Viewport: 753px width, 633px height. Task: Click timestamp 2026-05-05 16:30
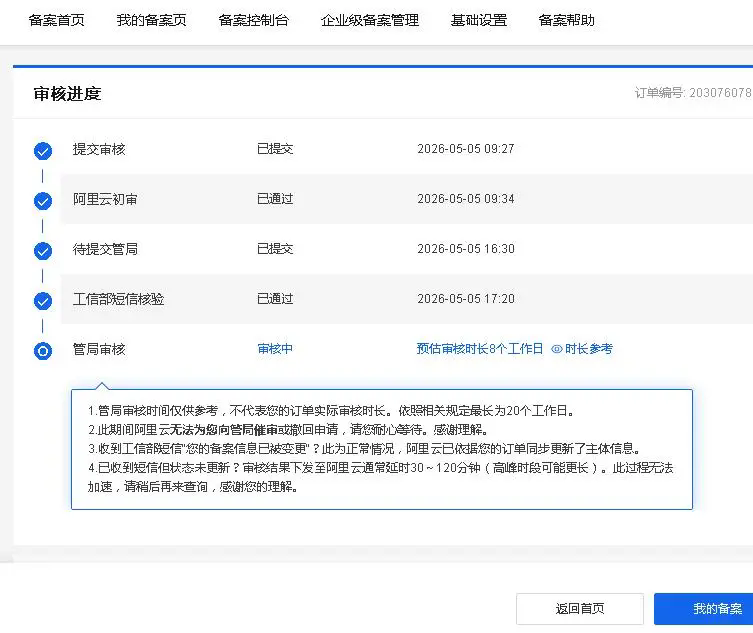pyautogui.click(x=466, y=249)
